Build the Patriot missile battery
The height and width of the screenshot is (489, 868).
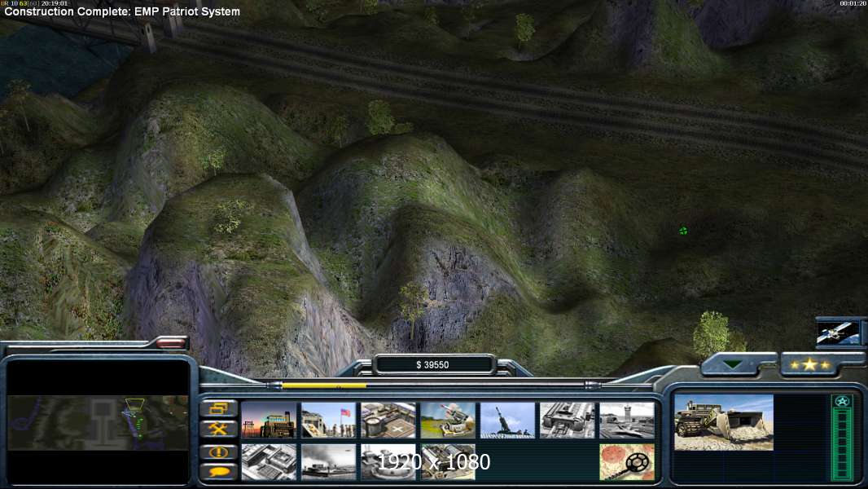coord(448,421)
